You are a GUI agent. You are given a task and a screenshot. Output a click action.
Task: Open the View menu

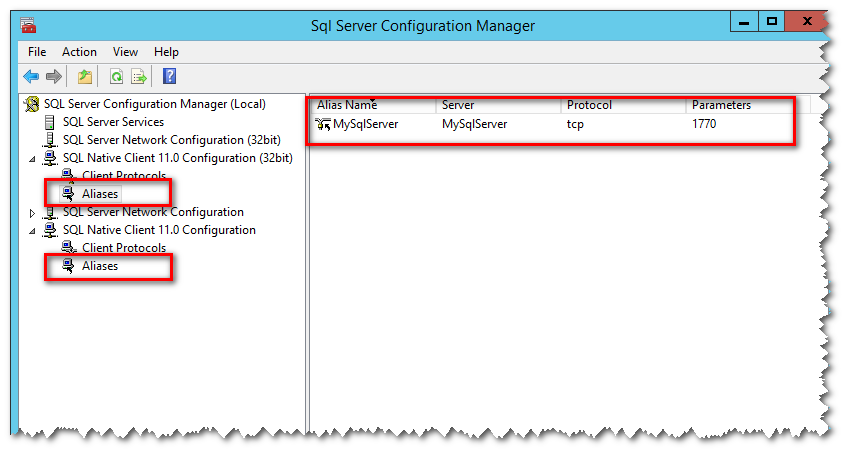tap(125, 52)
